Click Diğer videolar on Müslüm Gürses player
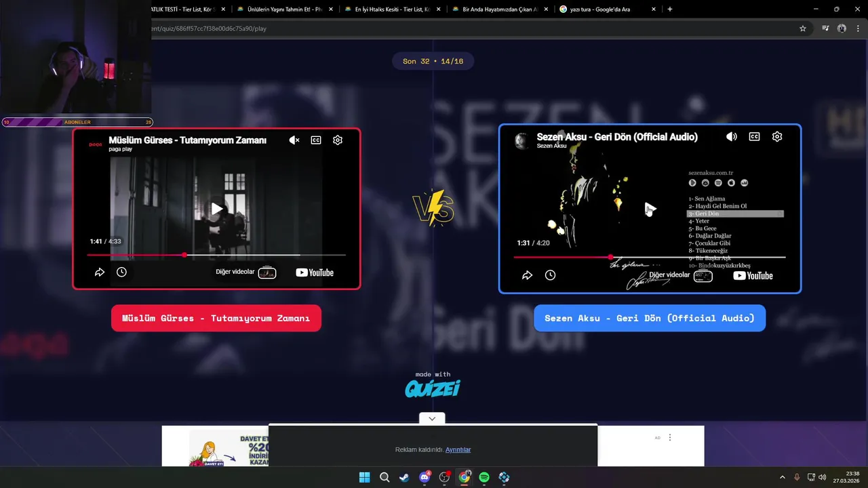Image resolution: width=868 pixels, height=488 pixels. (245, 272)
